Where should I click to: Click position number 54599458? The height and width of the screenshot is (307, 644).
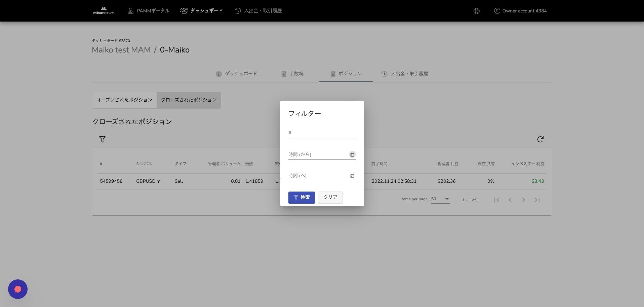pyautogui.click(x=111, y=181)
